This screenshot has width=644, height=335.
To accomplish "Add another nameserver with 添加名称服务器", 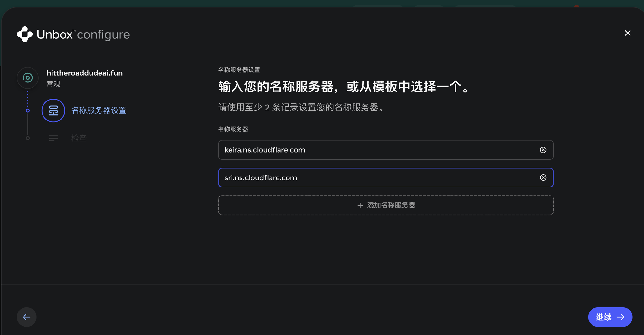I will pos(386,205).
